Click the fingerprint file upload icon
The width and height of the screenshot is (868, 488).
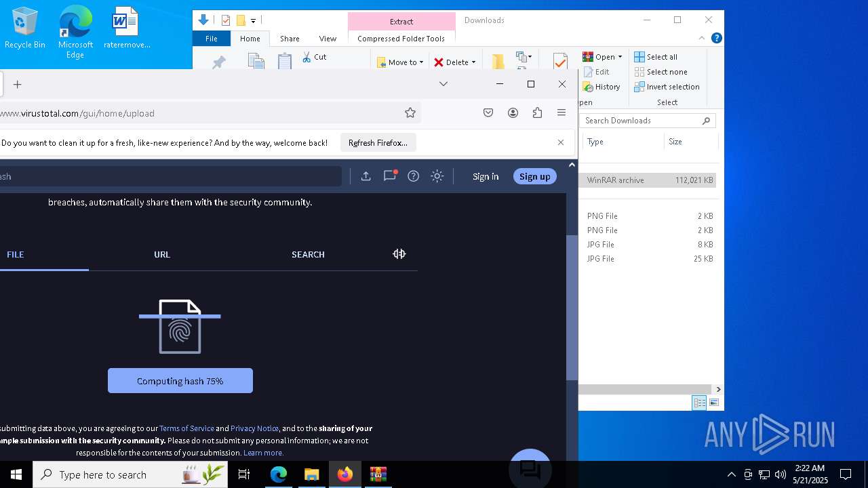(180, 327)
